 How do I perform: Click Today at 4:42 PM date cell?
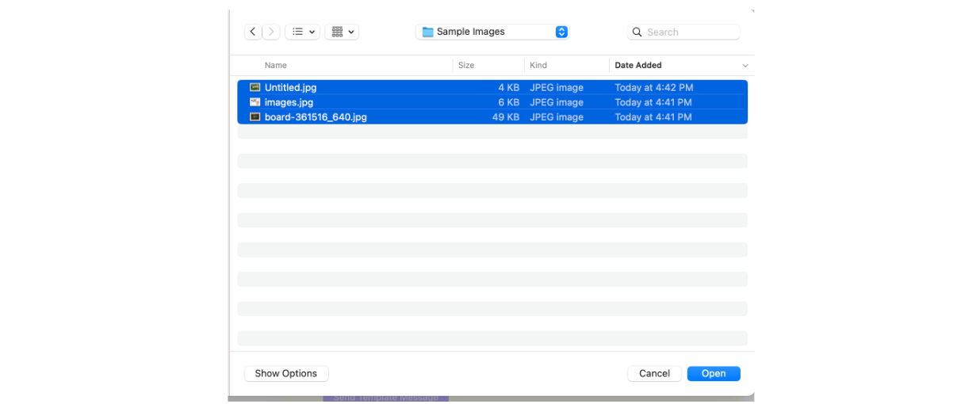[654, 87]
